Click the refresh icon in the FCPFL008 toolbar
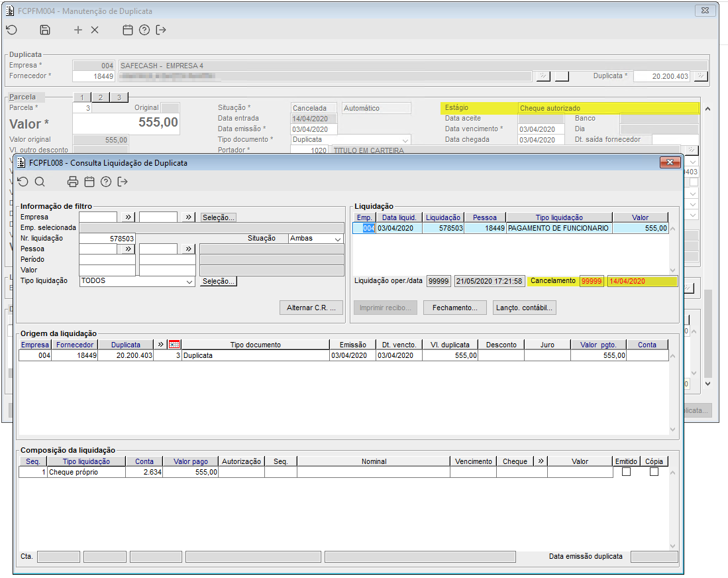Image resolution: width=728 pixels, height=578 pixels. point(23,182)
